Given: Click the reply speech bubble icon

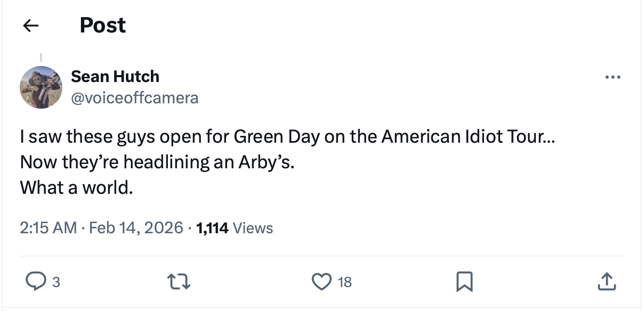Looking at the screenshot, I should pos(35,282).
